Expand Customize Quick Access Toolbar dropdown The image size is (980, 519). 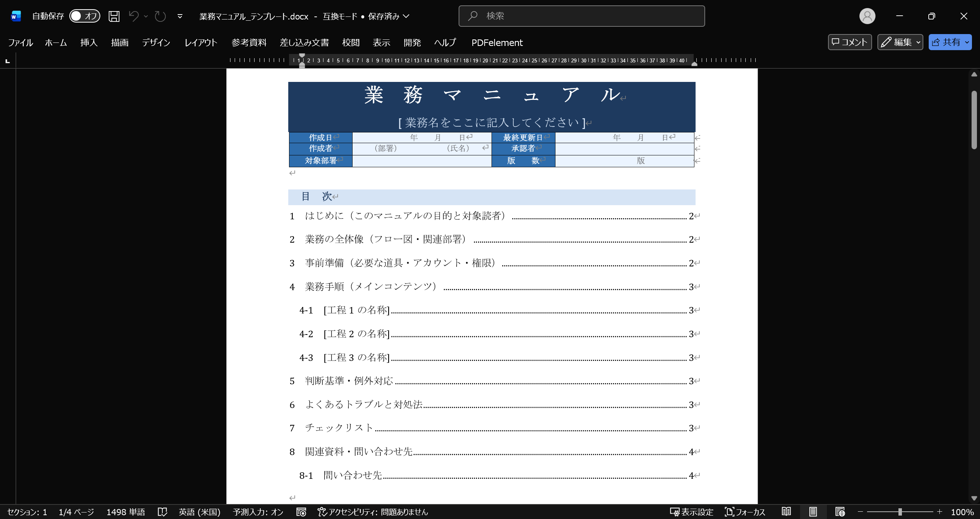click(180, 16)
